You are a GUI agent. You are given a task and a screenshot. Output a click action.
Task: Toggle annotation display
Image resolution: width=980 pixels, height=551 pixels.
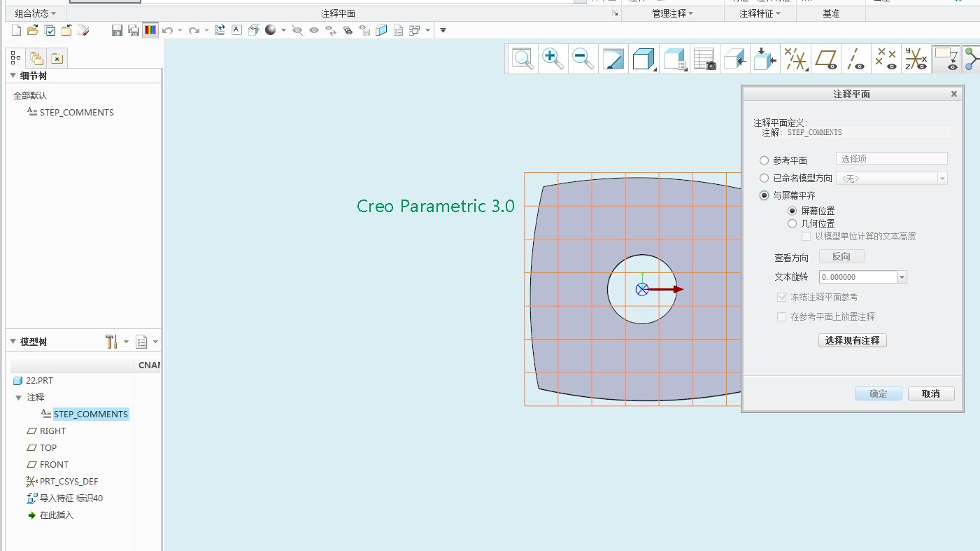(x=947, y=59)
